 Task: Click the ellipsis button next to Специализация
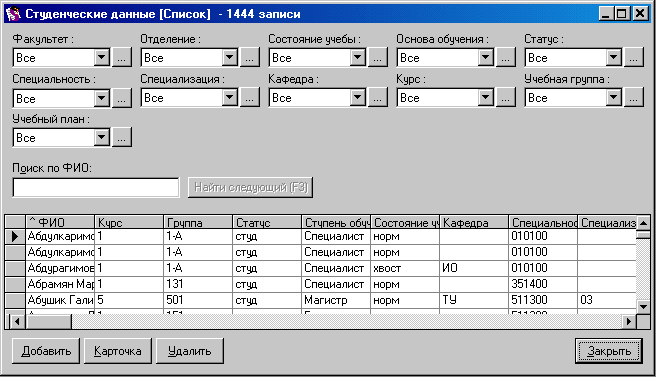[x=249, y=97]
